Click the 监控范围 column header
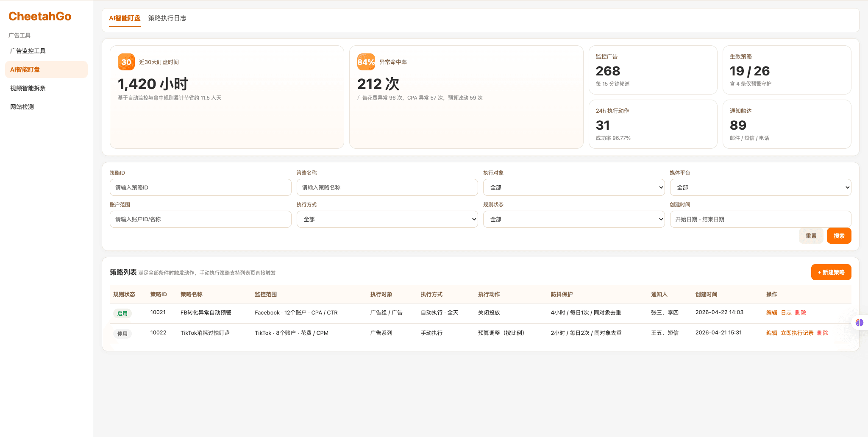 point(266,295)
